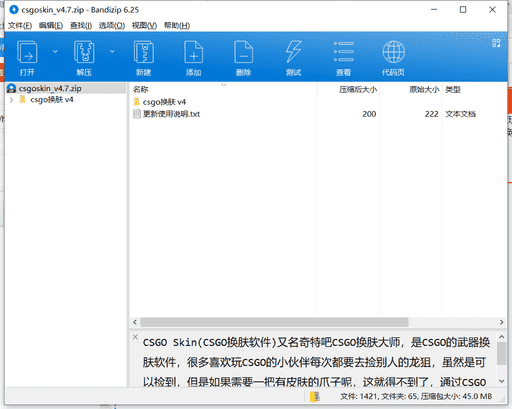Screen dimensions: 512x409
Task: Click the original size value 222
Action: click(431, 114)
